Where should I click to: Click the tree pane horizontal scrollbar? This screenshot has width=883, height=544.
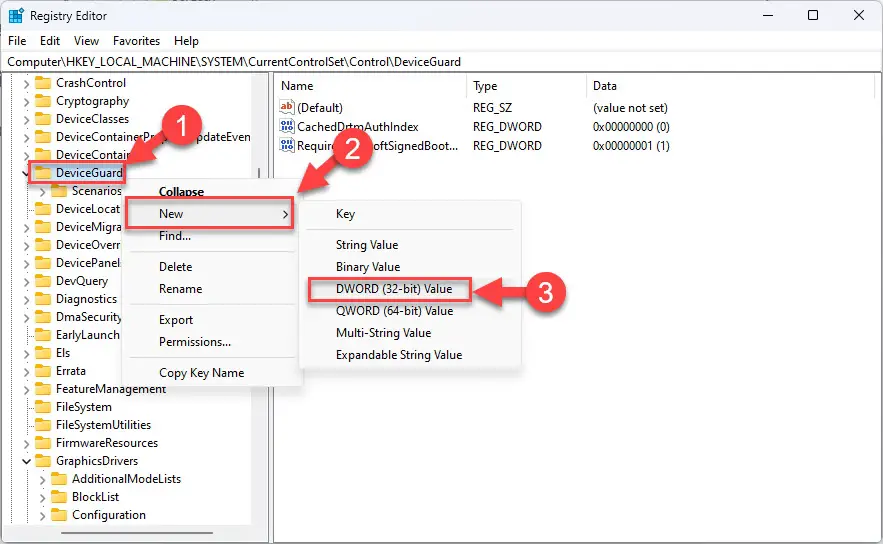135,532
